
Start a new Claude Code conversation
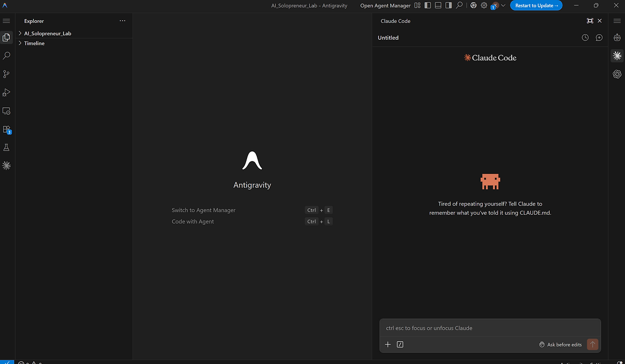tap(599, 38)
